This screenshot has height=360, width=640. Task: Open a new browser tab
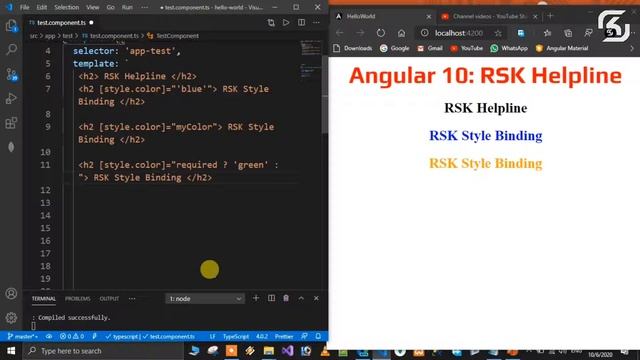point(550,16)
